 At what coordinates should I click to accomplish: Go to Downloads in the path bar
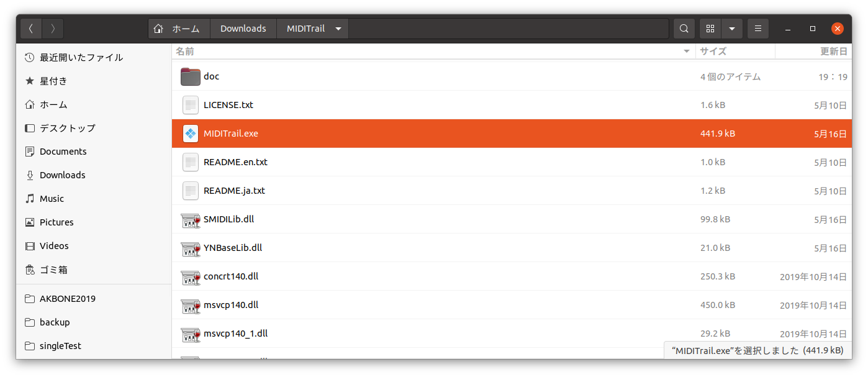[x=243, y=29]
